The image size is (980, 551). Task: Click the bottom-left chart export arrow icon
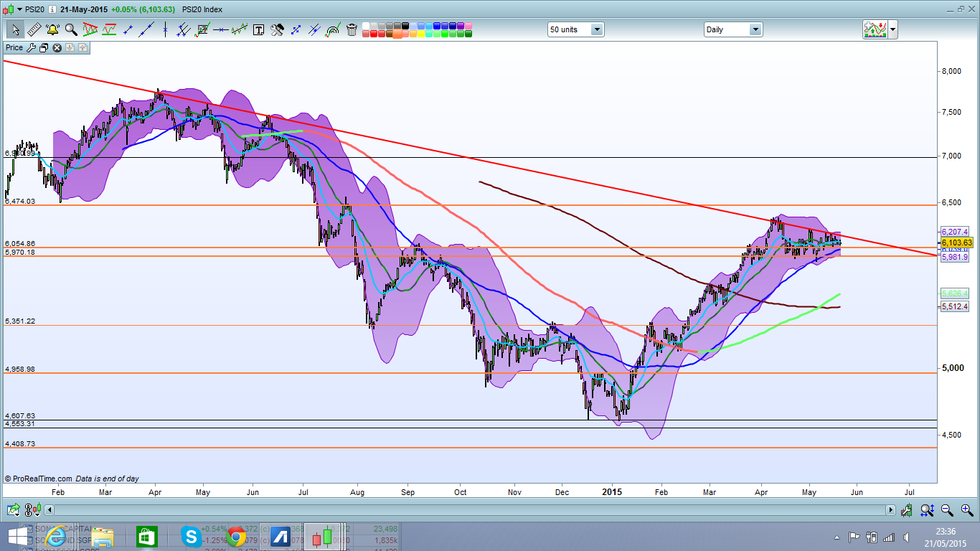tap(14, 510)
